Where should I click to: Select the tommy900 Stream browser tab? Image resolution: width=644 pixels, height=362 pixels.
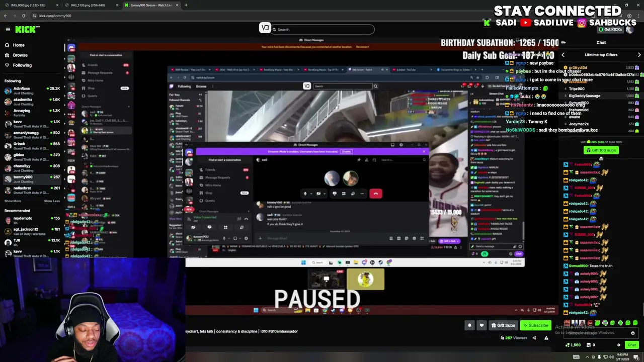coord(151,5)
